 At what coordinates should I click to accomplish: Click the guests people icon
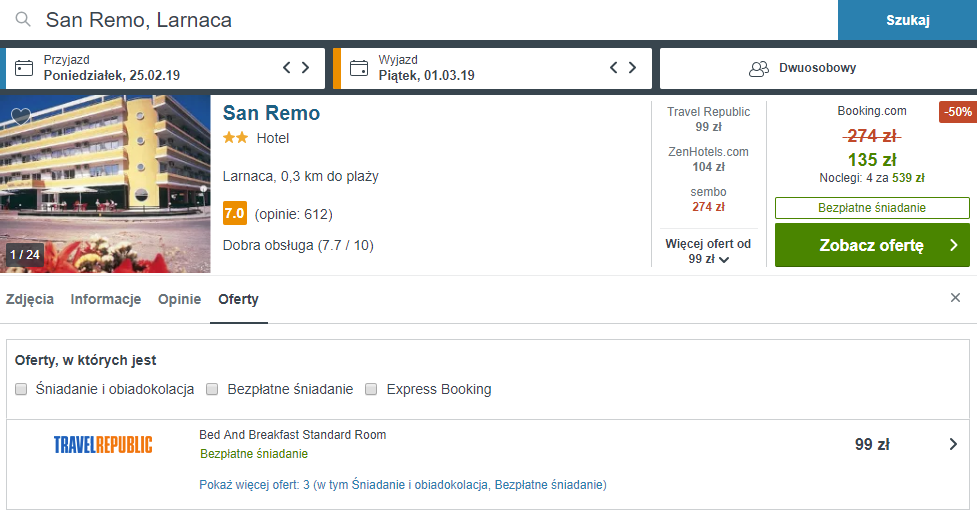point(758,69)
